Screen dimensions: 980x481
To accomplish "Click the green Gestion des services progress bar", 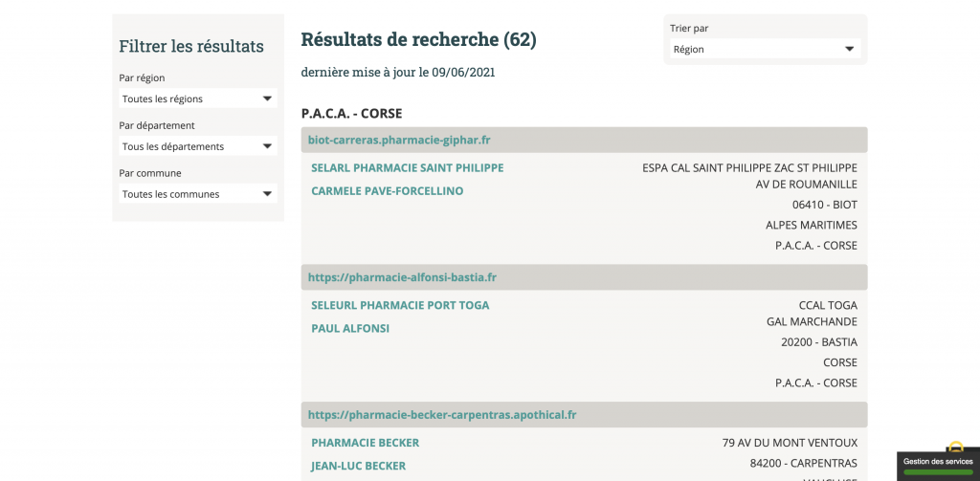I will (938, 473).
